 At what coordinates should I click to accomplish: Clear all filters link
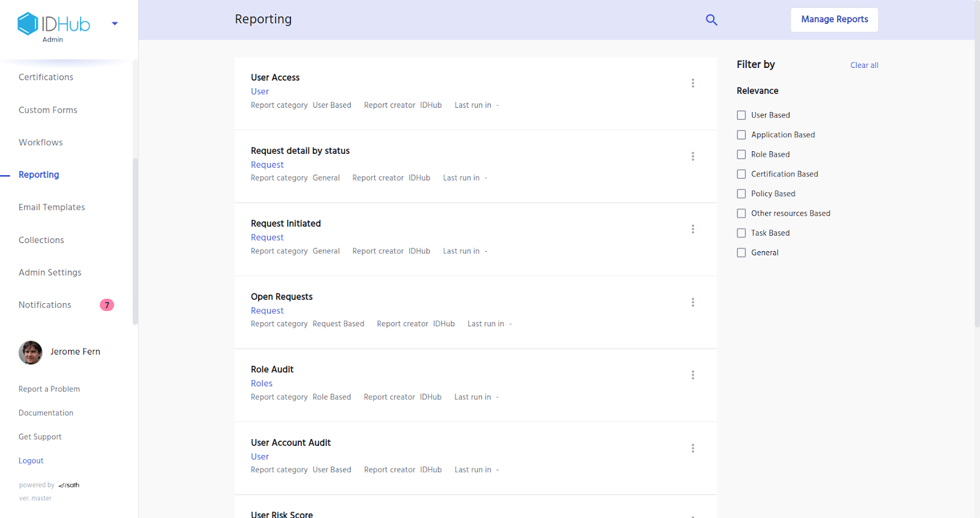pyautogui.click(x=864, y=66)
